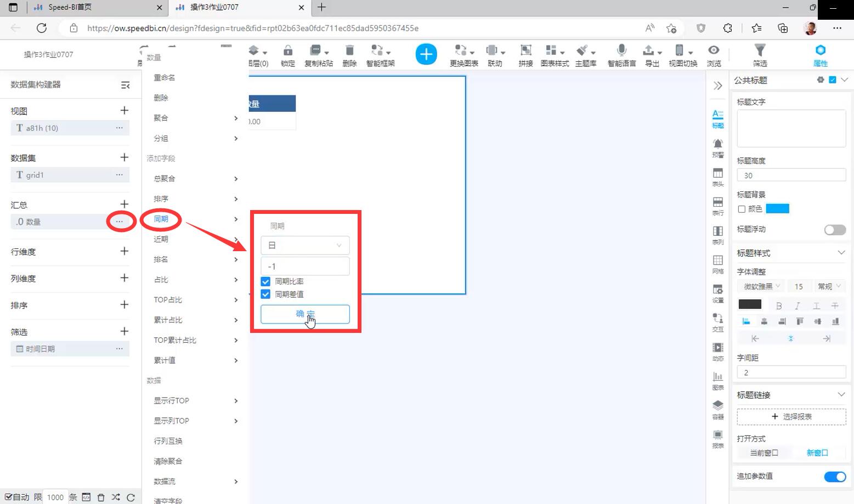Click the 标题高度 input field
This screenshot has width=854, height=504.
click(x=791, y=175)
